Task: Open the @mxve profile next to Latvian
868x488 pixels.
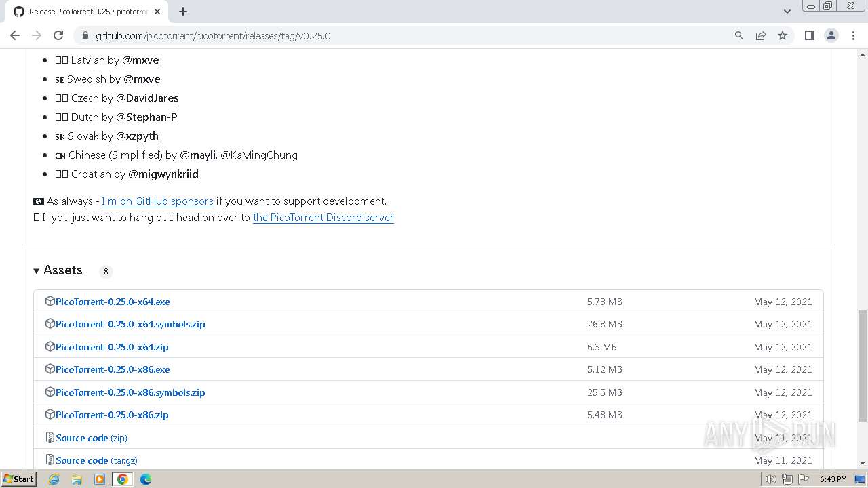Action: coord(140,60)
